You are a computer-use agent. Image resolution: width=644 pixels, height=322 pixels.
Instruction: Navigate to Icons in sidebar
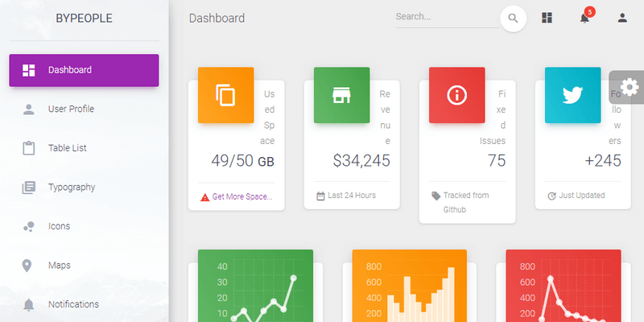(x=59, y=226)
